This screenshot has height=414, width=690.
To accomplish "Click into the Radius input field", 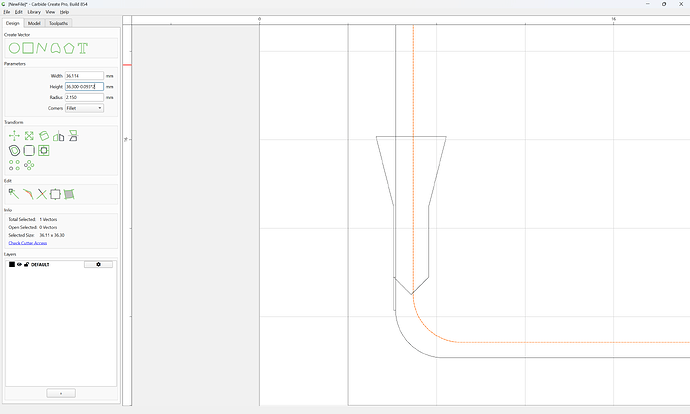I will 84,97.
